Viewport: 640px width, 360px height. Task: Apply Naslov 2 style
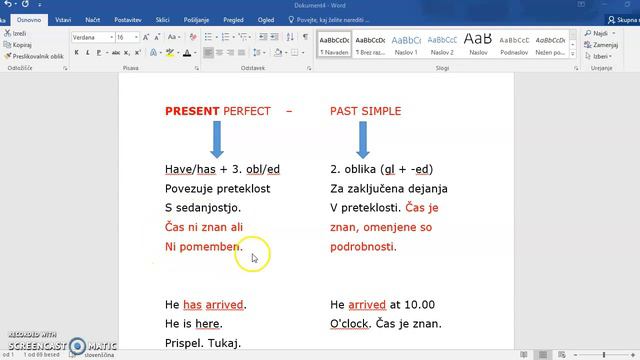[442, 44]
